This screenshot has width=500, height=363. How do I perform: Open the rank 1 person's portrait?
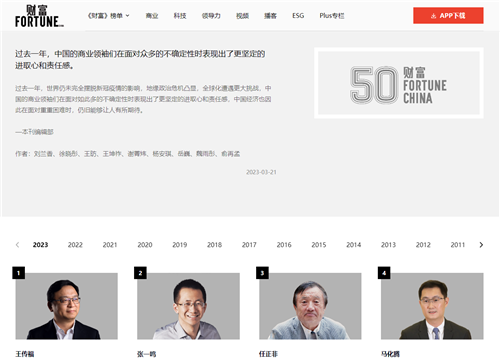[67, 306]
